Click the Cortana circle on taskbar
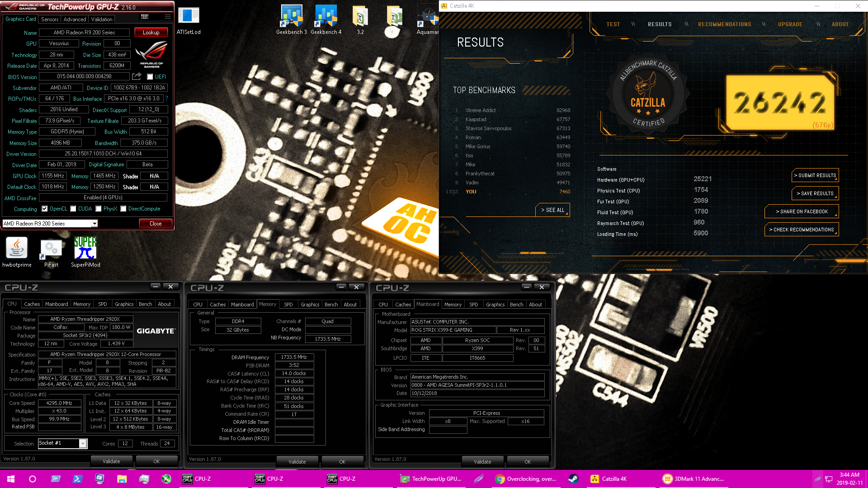Image resolution: width=868 pixels, height=488 pixels. 33,479
